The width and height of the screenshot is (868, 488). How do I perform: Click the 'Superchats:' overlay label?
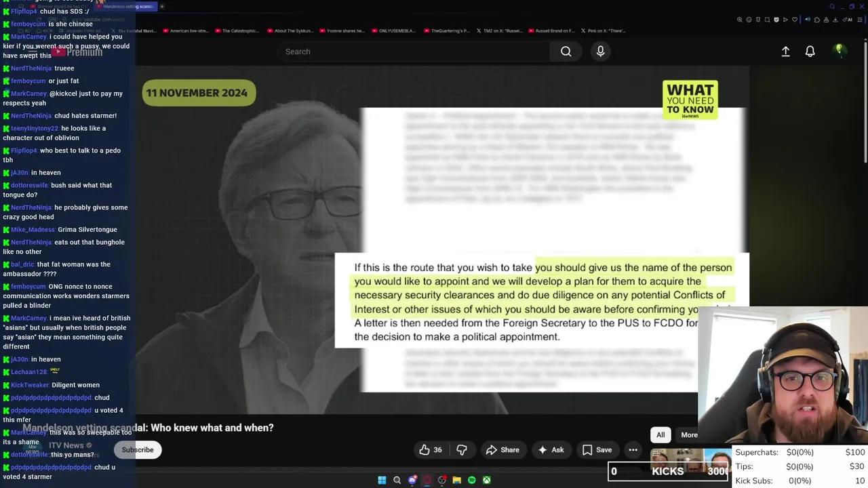(756, 453)
